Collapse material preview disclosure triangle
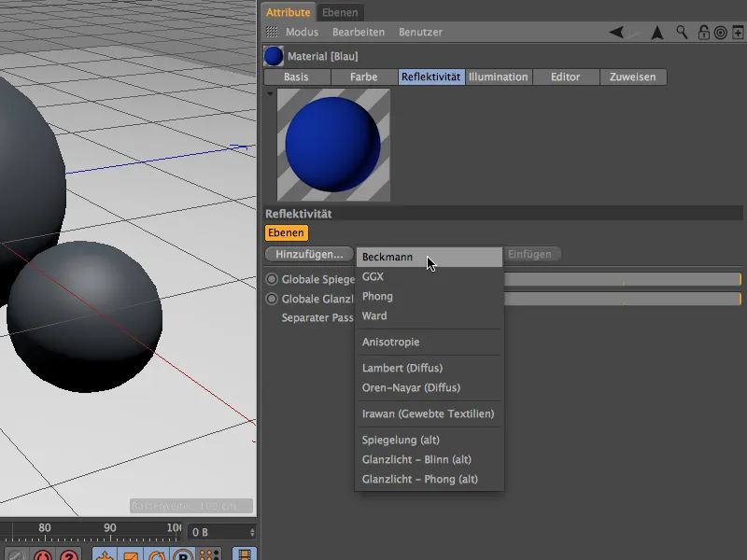Viewport: 747px width, 560px height. point(270,94)
